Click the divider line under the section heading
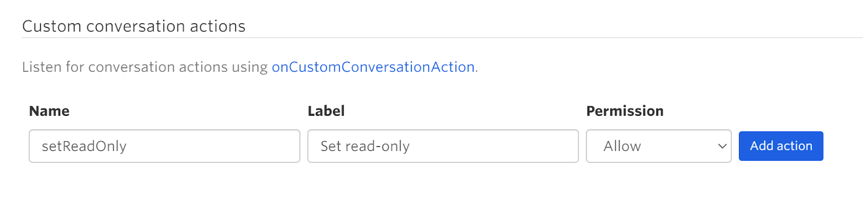Image resolution: width=868 pixels, height=202 pixels. pos(442,37)
